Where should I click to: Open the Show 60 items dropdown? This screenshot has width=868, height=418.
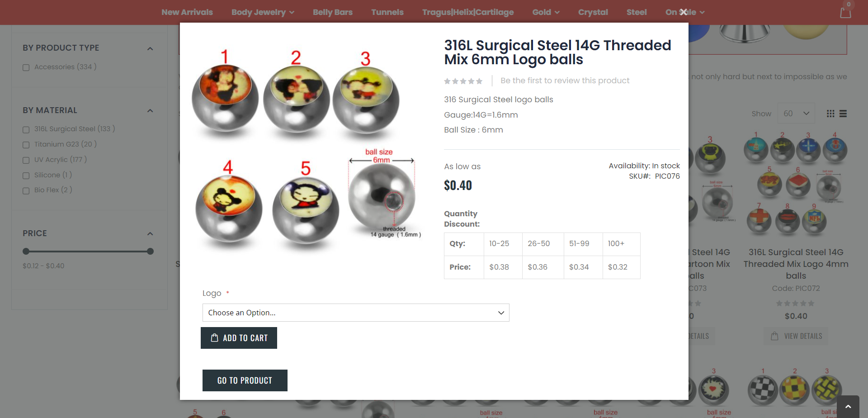click(796, 114)
